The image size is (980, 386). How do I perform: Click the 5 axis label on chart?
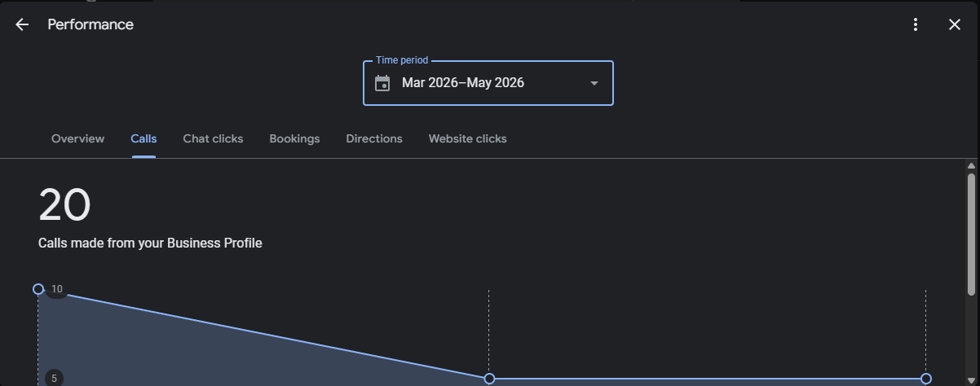55,378
